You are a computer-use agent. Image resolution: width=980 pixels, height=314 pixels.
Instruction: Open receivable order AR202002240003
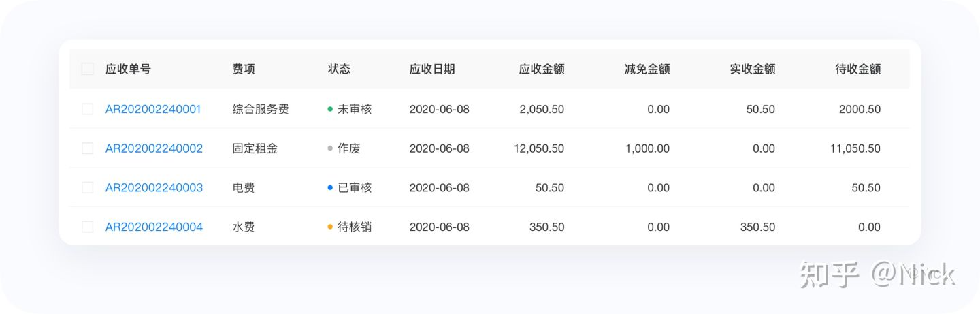pos(154,188)
